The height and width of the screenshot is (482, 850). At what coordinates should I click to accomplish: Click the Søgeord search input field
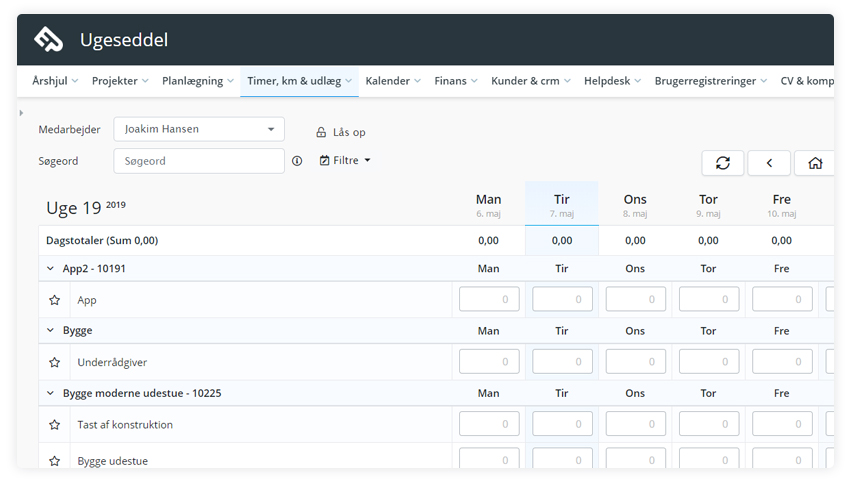(199, 161)
